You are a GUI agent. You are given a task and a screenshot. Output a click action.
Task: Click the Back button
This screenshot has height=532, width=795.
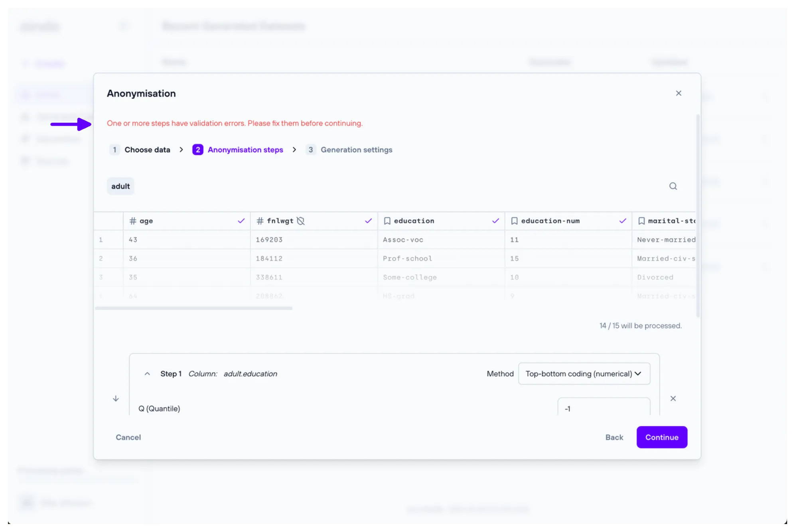click(614, 437)
